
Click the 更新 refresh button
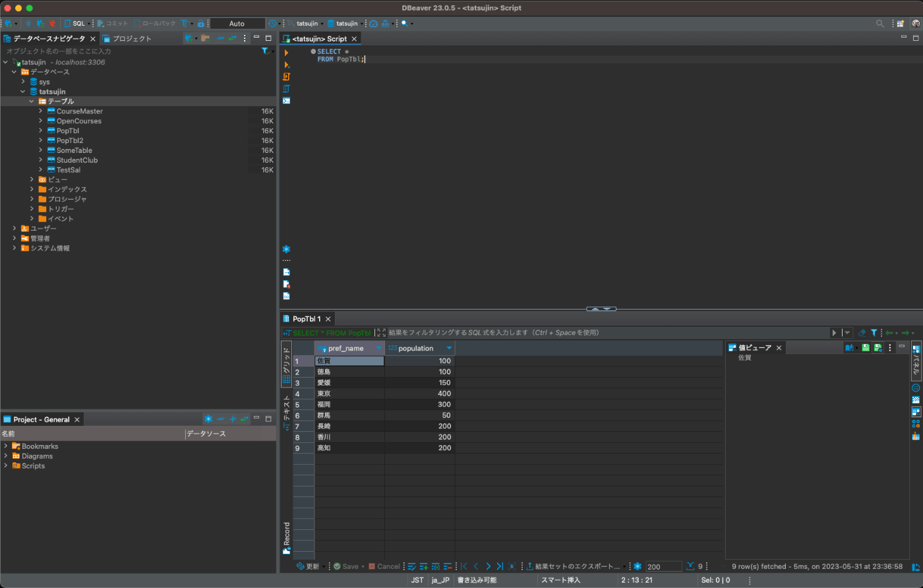308,566
